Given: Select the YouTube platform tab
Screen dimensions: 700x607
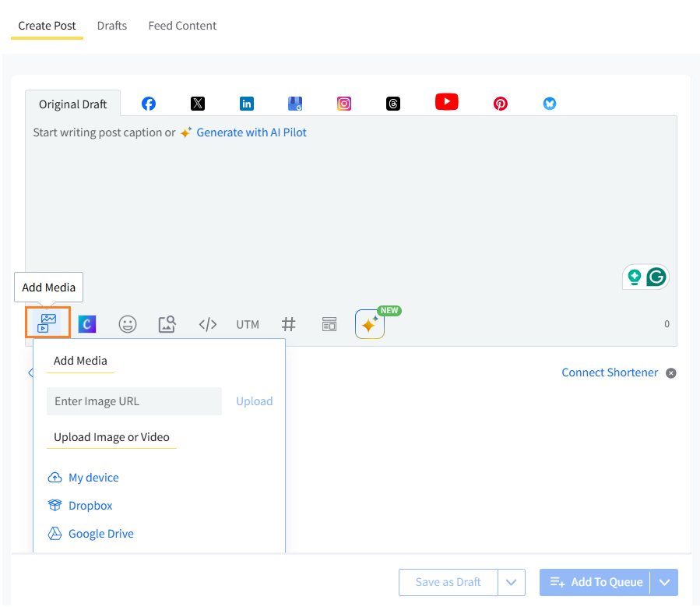Looking at the screenshot, I should [x=446, y=102].
